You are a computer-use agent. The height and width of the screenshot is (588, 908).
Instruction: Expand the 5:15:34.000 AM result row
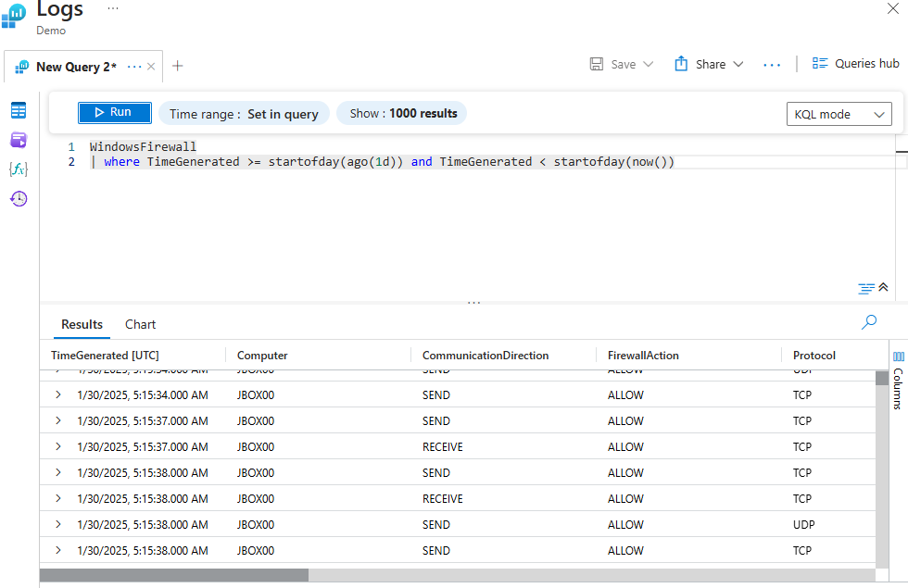(57, 394)
